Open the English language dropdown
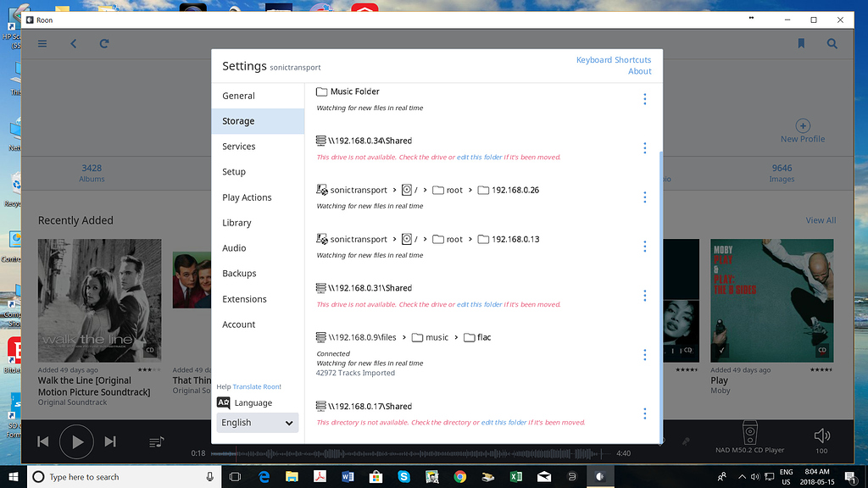 point(257,422)
